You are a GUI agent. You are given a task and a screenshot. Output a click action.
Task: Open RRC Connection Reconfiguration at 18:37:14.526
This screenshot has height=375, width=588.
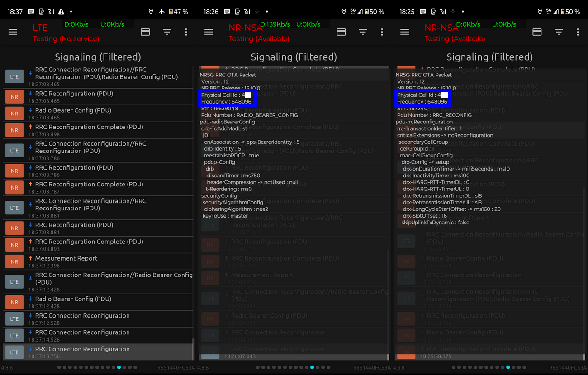(98, 335)
